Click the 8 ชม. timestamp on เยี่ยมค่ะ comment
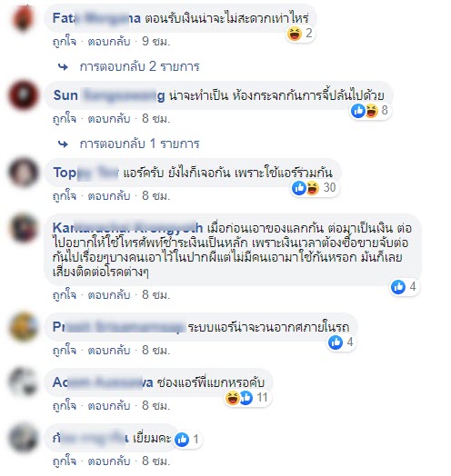This screenshot has height=476, width=451. (155, 461)
